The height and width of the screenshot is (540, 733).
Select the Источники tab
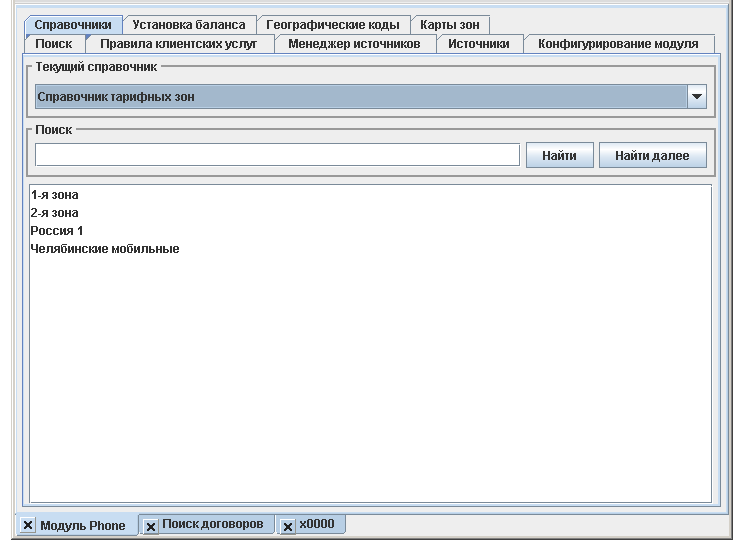tap(479, 44)
